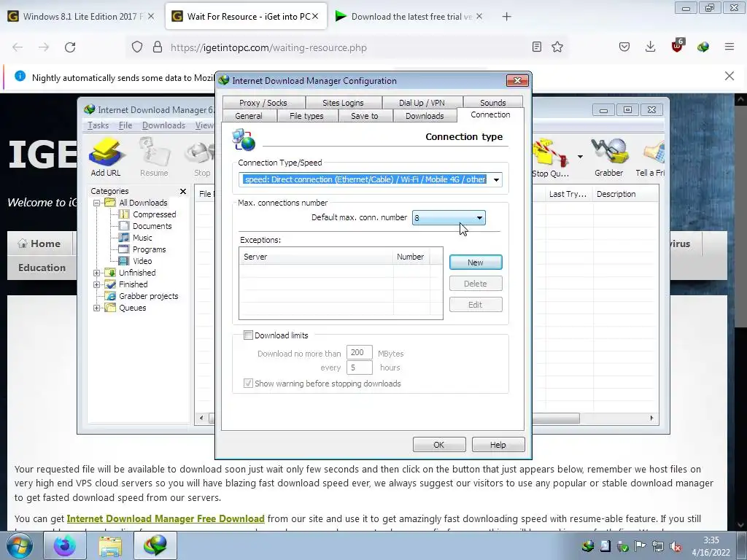Click the Help button in configuration dialog

498,444
